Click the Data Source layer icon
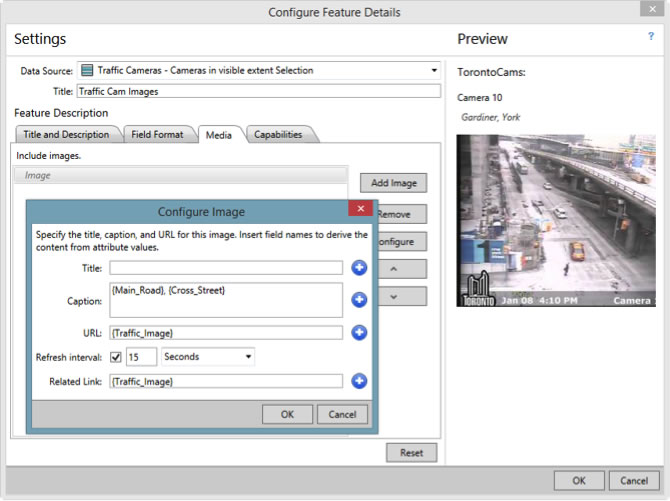This screenshot has width=670, height=501. click(87, 70)
